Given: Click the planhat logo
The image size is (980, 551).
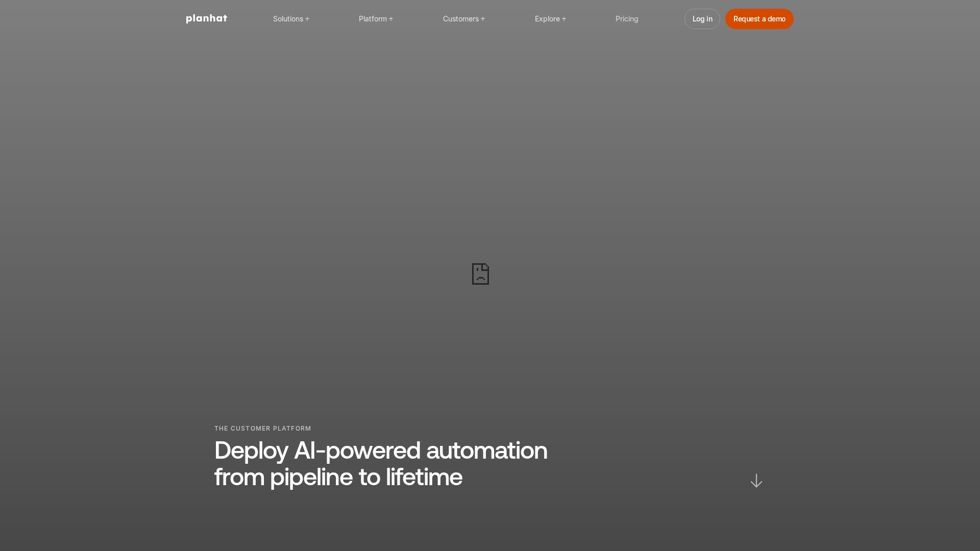Looking at the screenshot, I should point(206,19).
